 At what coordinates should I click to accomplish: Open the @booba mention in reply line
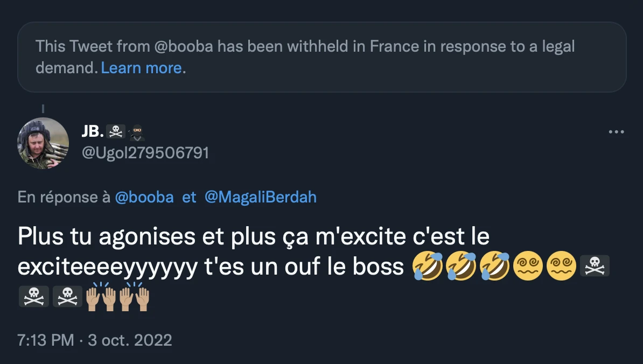(144, 197)
